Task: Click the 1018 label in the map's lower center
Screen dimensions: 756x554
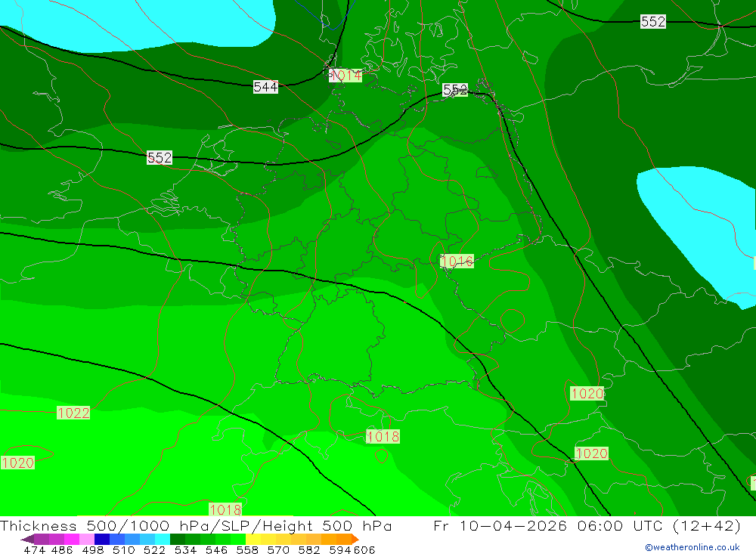Action: tap(383, 436)
